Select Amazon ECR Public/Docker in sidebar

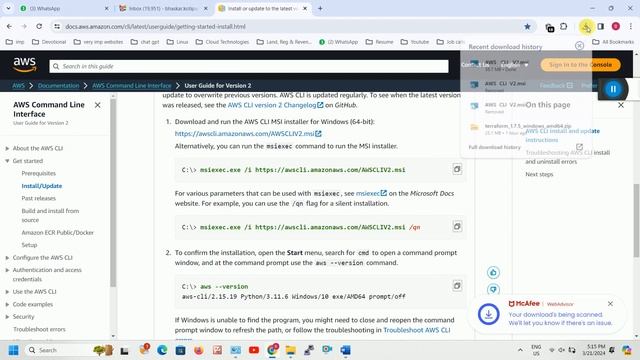click(58, 233)
